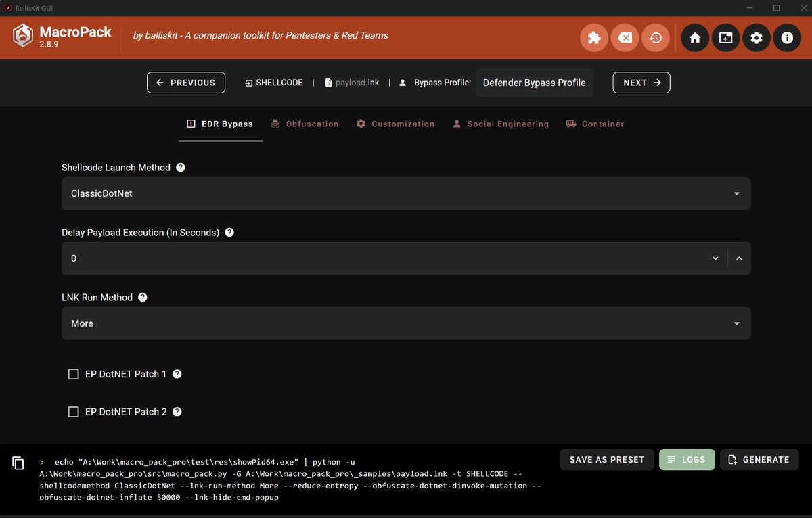
Task: Show help for Shellcode Launch Method
Action: [181, 167]
